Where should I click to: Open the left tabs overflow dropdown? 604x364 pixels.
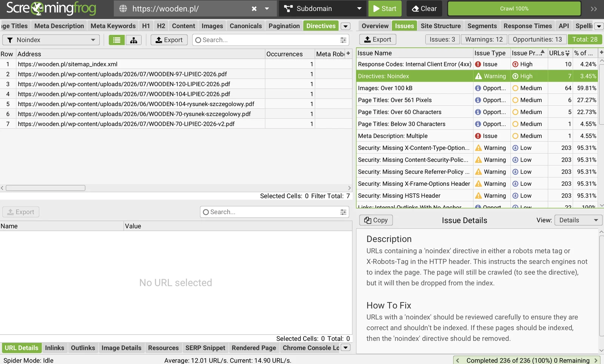(345, 26)
